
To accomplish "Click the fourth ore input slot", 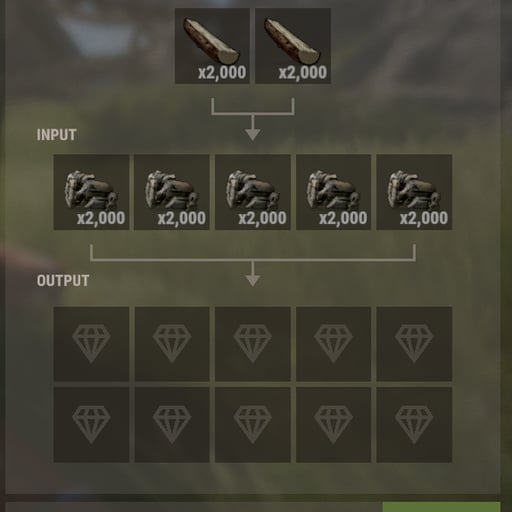I will pos(333,192).
